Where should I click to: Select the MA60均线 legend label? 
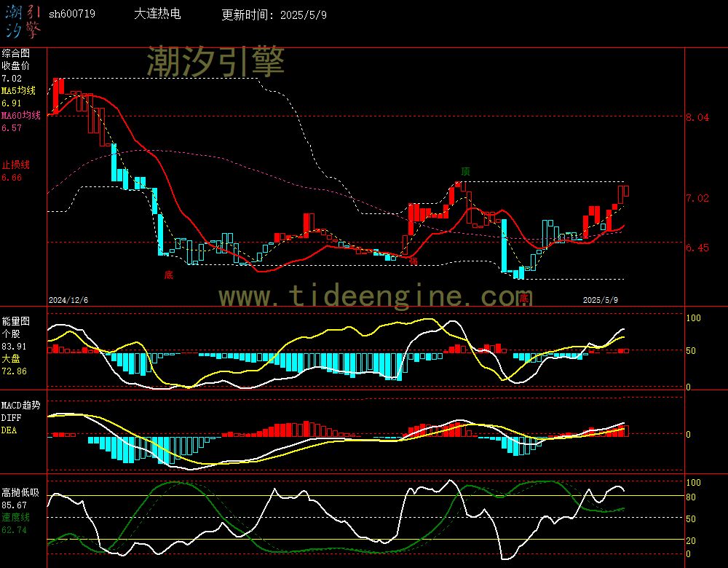pyautogui.click(x=21, y=115)
